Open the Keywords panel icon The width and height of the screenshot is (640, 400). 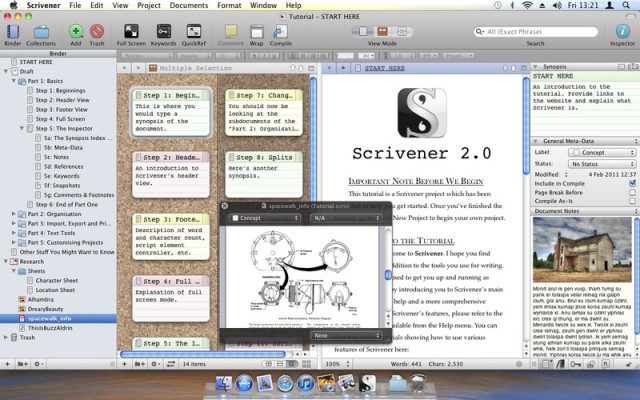pos(163,32)
